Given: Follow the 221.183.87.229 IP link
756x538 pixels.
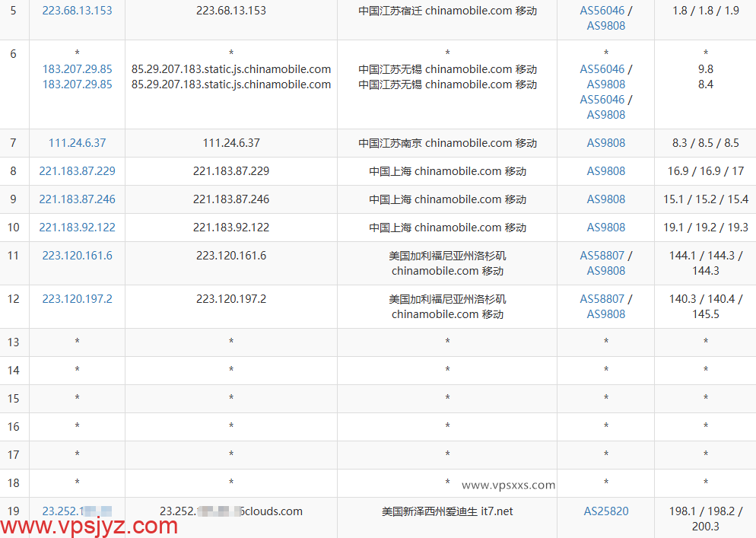Looking at the screenshot, I should [77, 170].
